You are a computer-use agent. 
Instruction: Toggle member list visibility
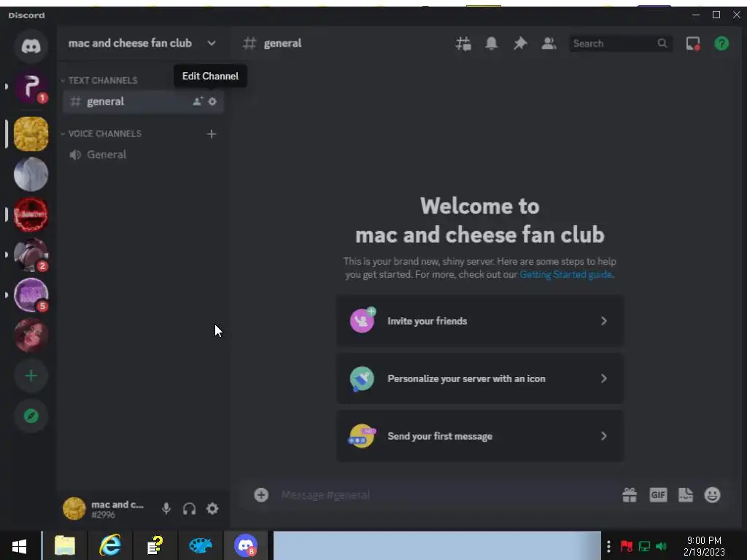click(549, 43)
